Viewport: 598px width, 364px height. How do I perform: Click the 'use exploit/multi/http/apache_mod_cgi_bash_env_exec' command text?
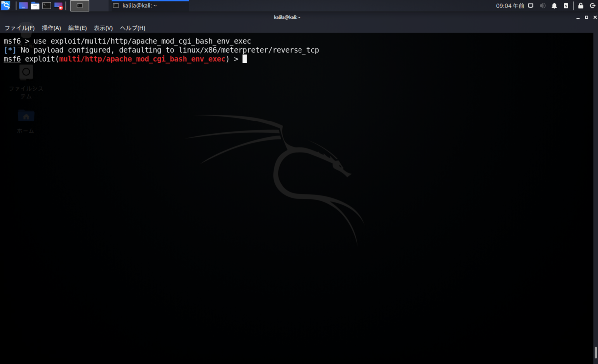coord(142,41)
